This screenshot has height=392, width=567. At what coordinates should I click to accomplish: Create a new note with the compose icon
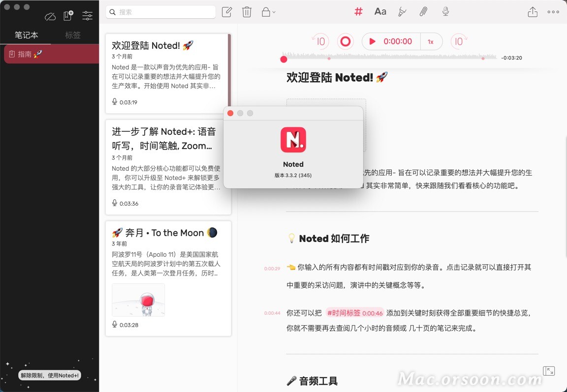[x=227, y=11]
